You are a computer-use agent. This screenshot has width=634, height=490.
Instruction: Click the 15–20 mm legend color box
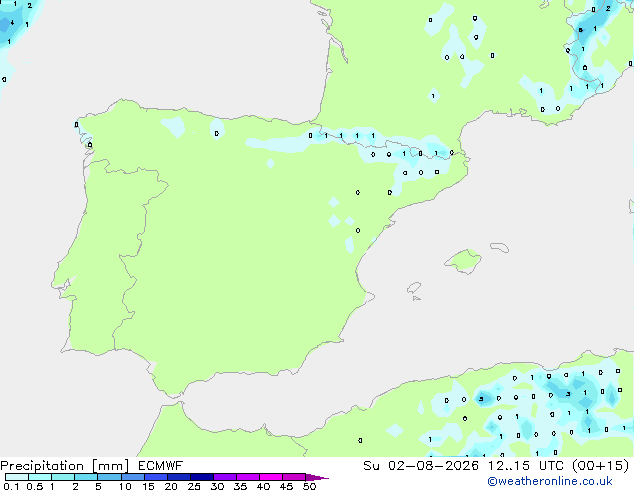156,477
